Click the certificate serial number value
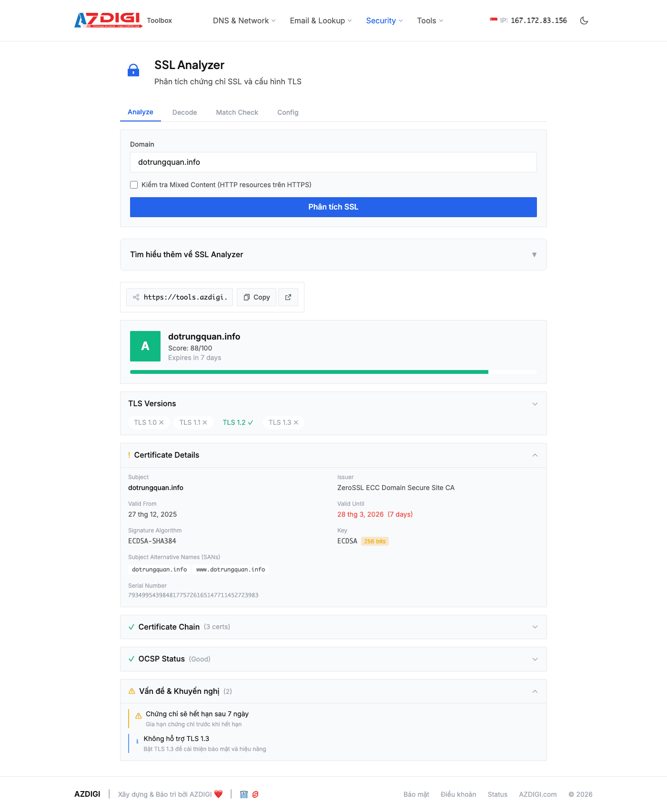Image resolution: width=667 pixels, height=812 pixels. point(193,595)
